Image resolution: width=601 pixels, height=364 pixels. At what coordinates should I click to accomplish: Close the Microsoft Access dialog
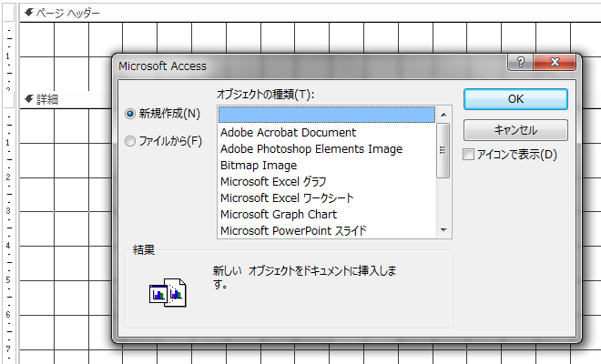555,62
